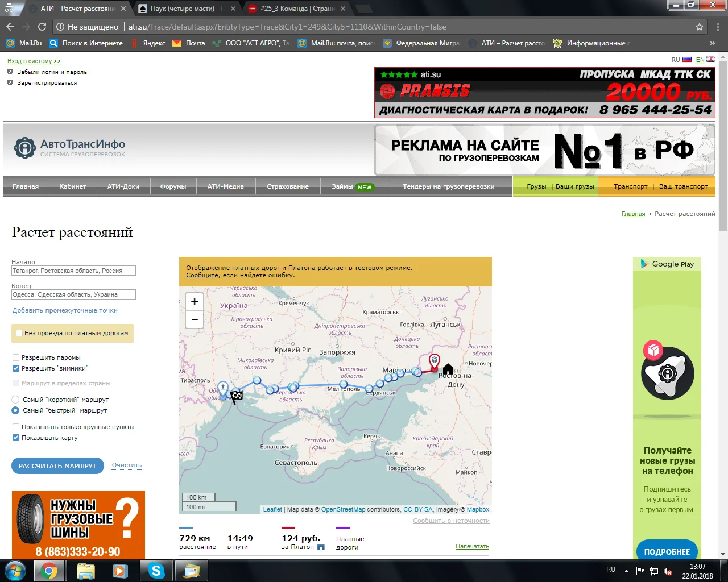
Task: Open Skype in taskbar
Action: 156,571
